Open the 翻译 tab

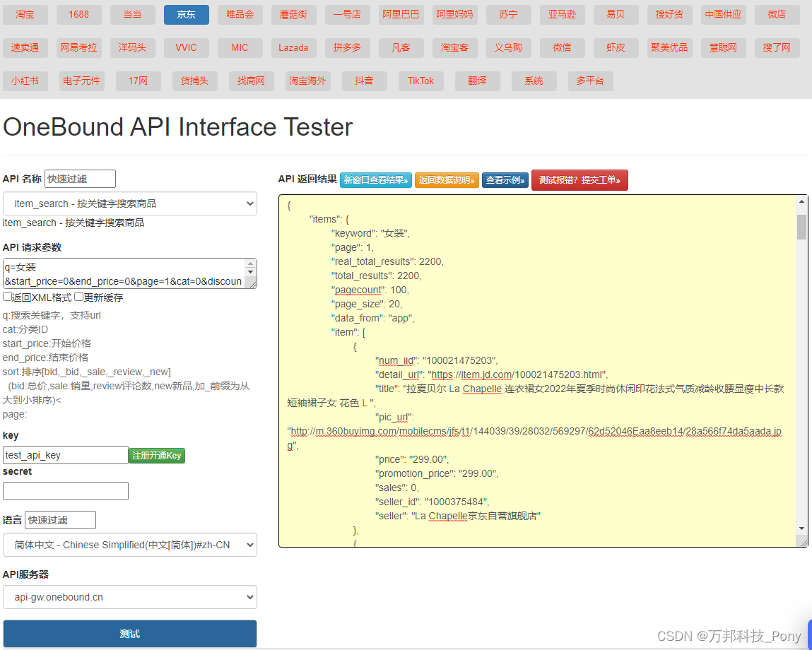pos(478,81)
